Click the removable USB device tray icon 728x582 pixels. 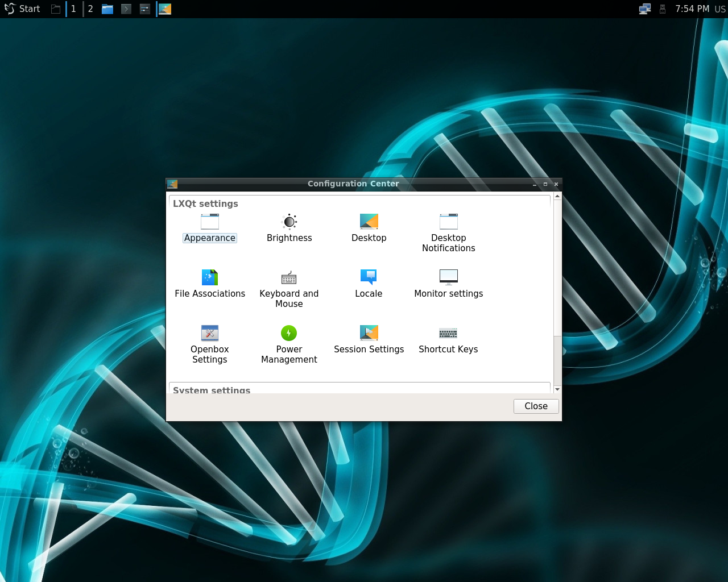663,9
